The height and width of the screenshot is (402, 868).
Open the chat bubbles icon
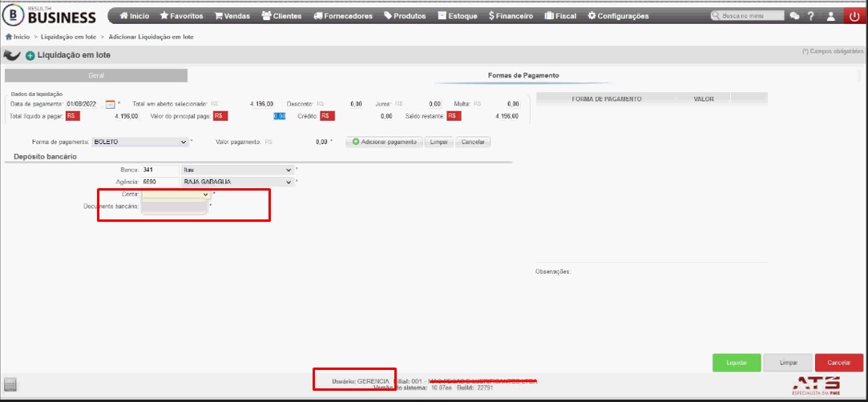[x=794, y=16]
